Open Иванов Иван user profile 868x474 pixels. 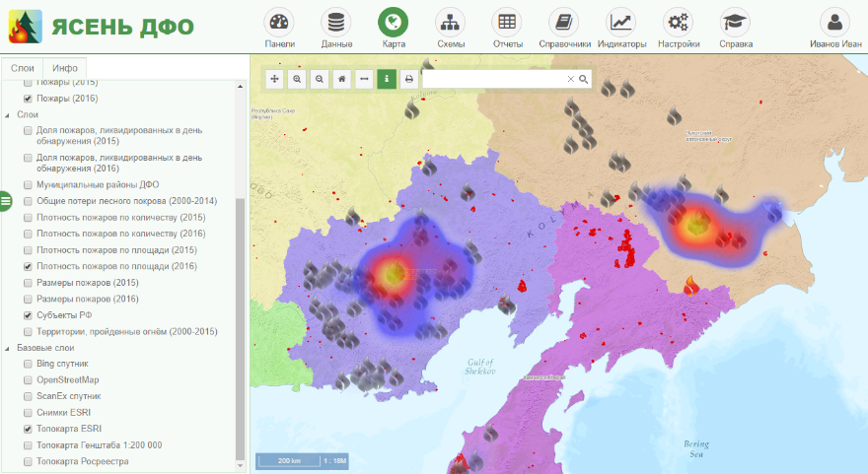(x=834, y=28)
